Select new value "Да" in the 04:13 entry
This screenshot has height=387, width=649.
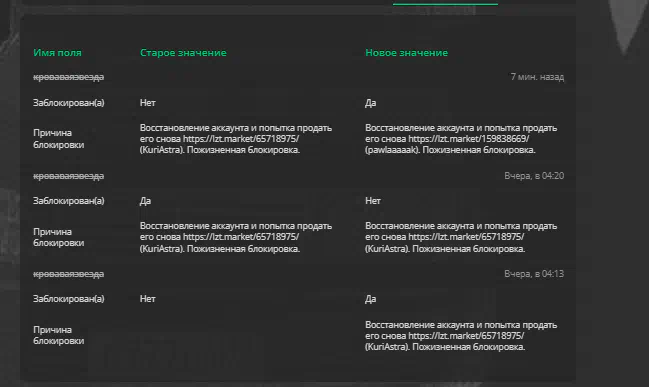tap(370, 299)
